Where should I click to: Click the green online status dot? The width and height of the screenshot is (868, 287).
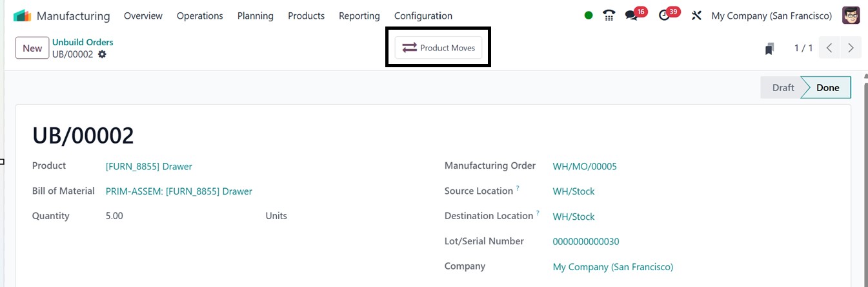589,16
